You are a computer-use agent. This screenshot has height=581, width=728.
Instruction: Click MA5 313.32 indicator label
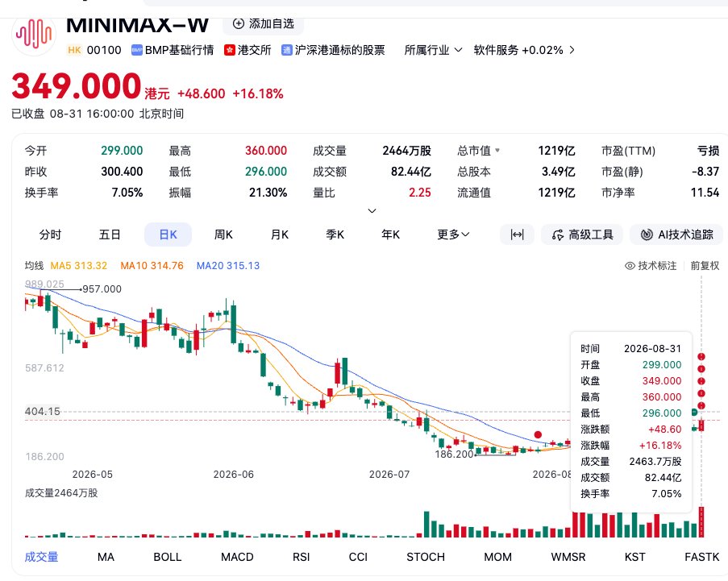(x=79, y=266)
